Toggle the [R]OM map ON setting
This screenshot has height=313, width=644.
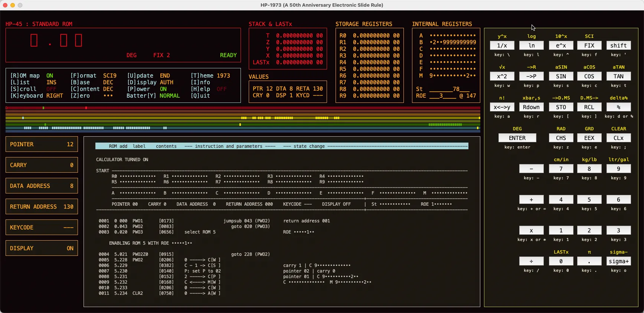(32, 76)
